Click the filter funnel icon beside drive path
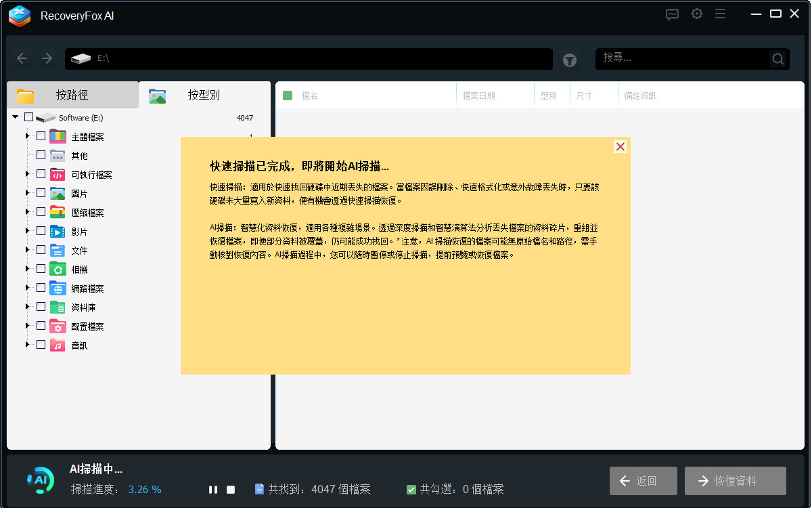This screenshot has height=508, width=812. point(569,59)
